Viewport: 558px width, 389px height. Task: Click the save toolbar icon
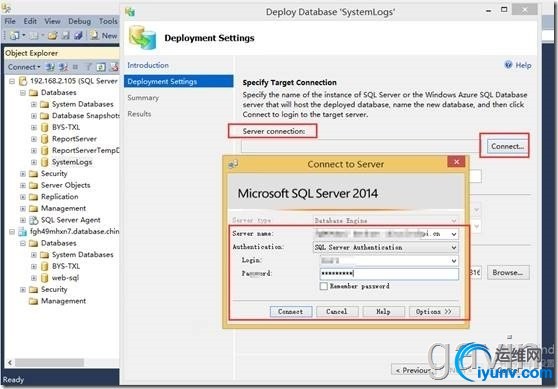coord(65,36)
